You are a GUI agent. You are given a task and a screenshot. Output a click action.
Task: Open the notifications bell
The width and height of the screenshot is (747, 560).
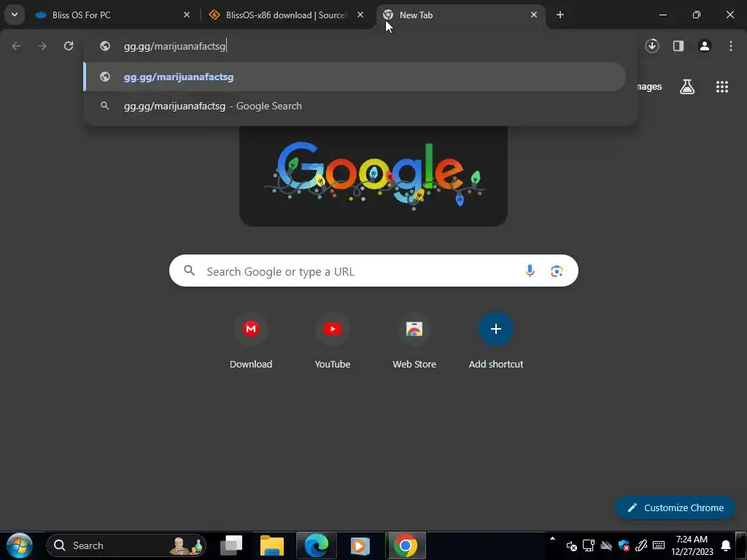(x=726, y=545)
